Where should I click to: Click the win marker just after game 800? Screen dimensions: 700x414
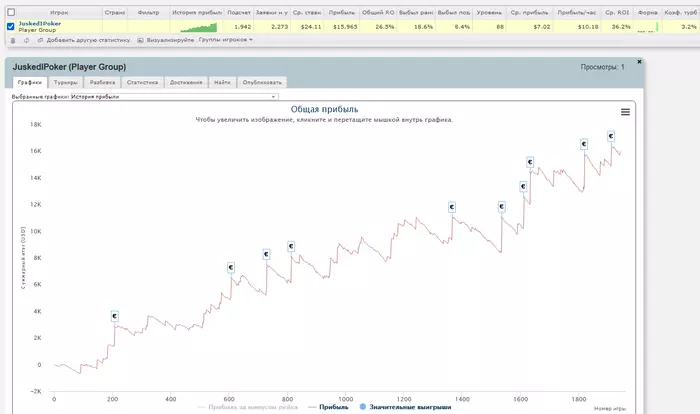(291, 246)
